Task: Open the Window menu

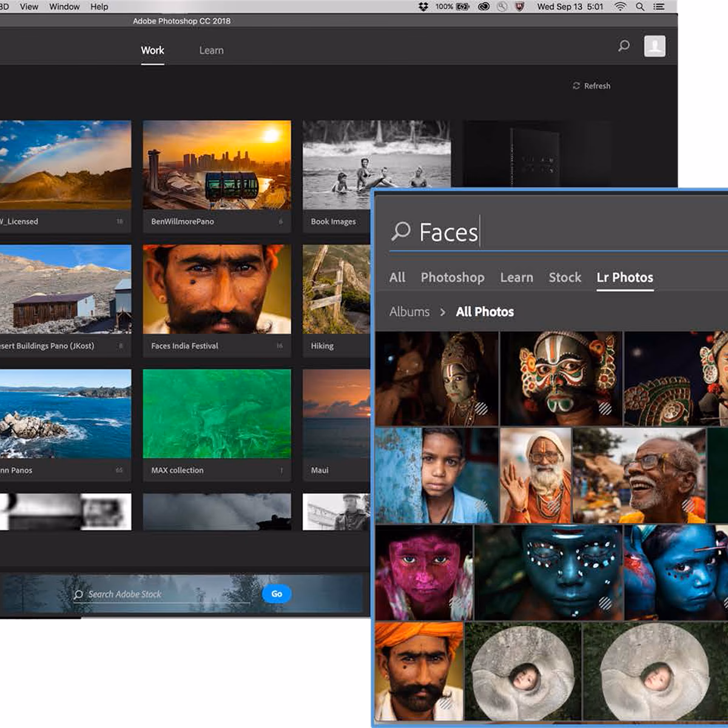Action: [64, 7]
